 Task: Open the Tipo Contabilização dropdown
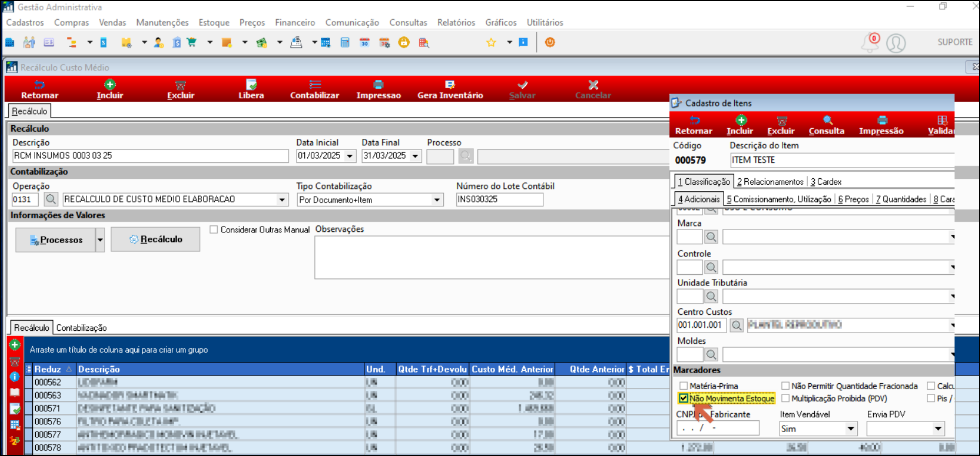[437, 200]
